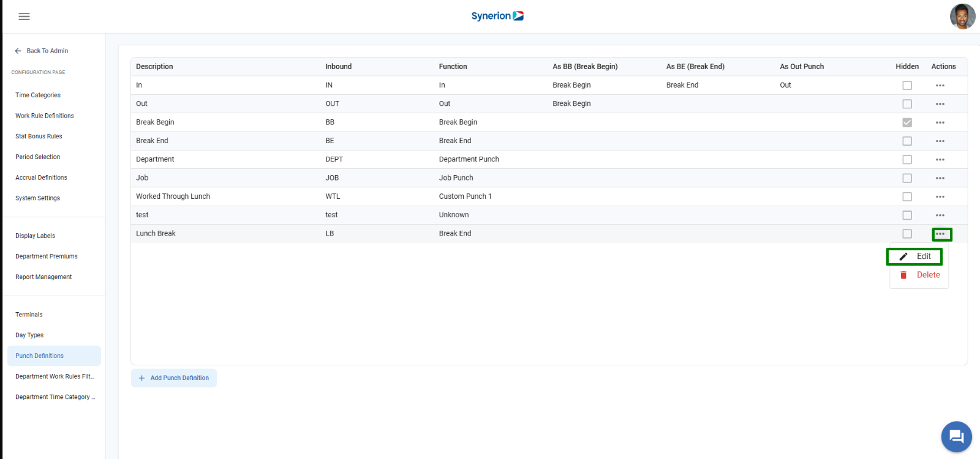Open Stat Bonus Rules page
The width and height of the screenshot is (980, 459).
pos(39,136)
